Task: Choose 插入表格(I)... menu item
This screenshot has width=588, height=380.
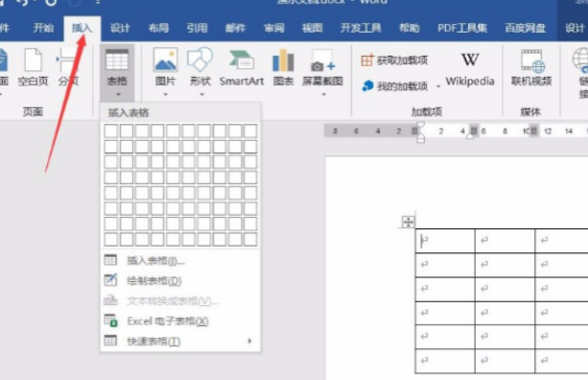Action: pos(180,260)
